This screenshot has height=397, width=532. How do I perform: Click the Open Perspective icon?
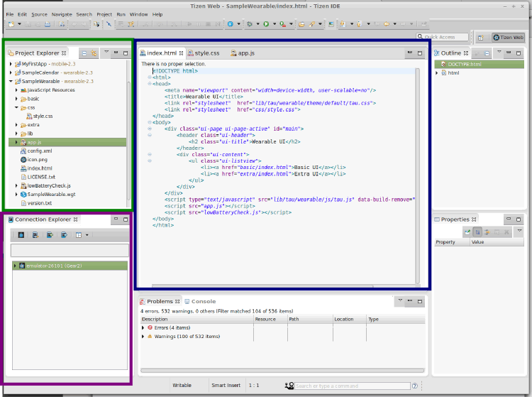pos(481,38)
